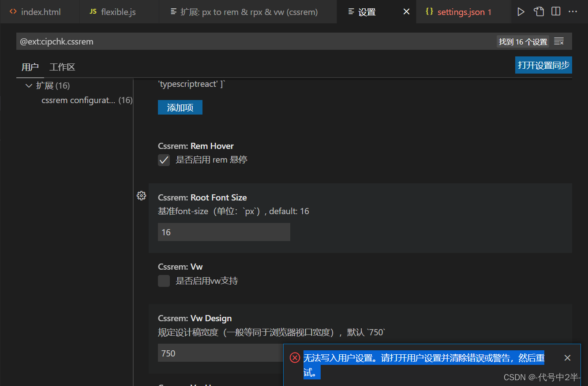
Task: Split the editor to the right
Action: coord(556,12)
